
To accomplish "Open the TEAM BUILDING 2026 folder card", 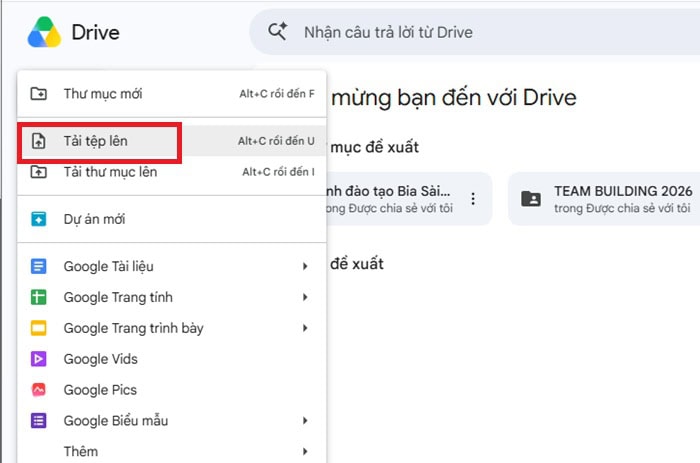I will (604, 199).
